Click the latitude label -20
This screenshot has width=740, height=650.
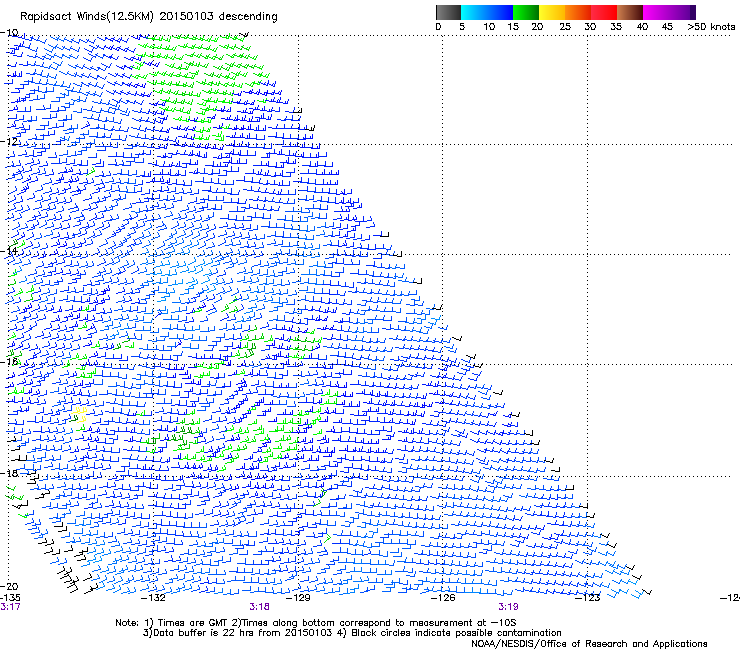click(9, 586)
